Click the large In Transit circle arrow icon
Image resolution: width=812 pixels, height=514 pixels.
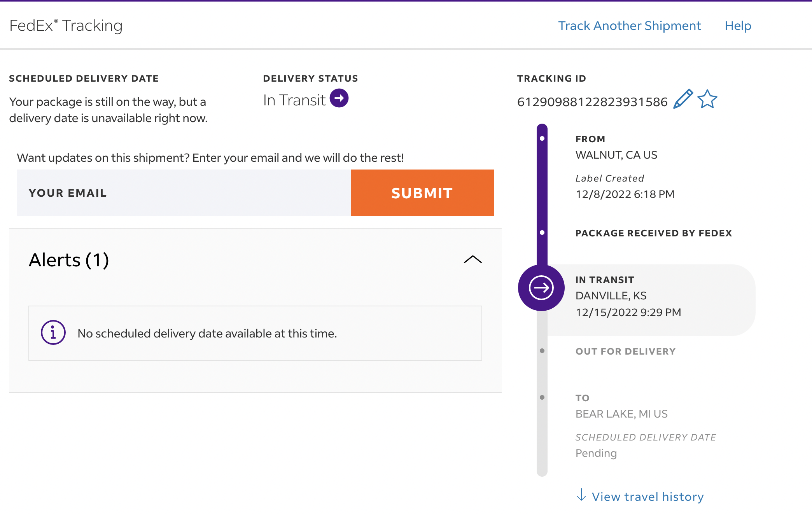[x=541, y=288]
